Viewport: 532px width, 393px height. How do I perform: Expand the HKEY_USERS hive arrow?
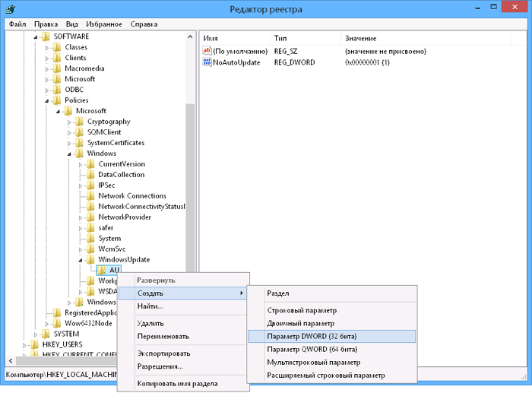coord(24,345)
